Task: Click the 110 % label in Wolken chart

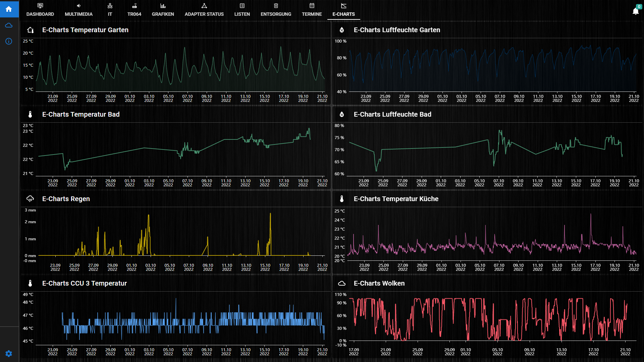Action: [340, 295]
